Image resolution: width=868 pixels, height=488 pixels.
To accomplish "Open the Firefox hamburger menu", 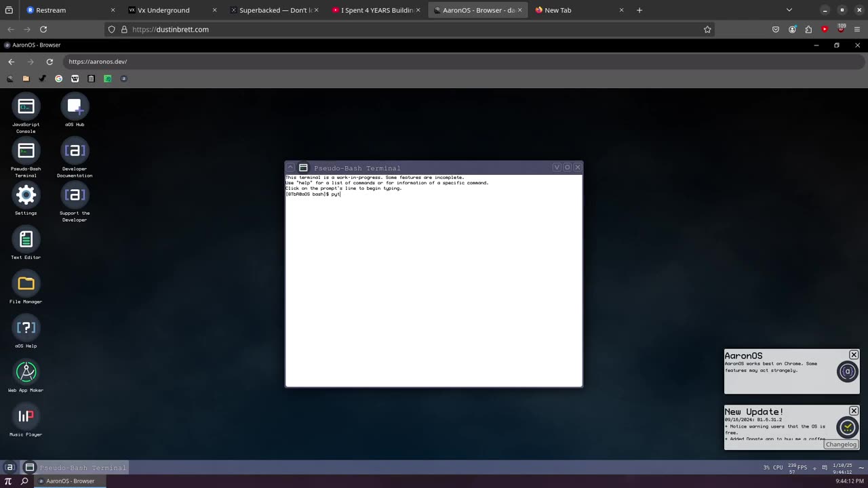I will (x=857, y=29).
